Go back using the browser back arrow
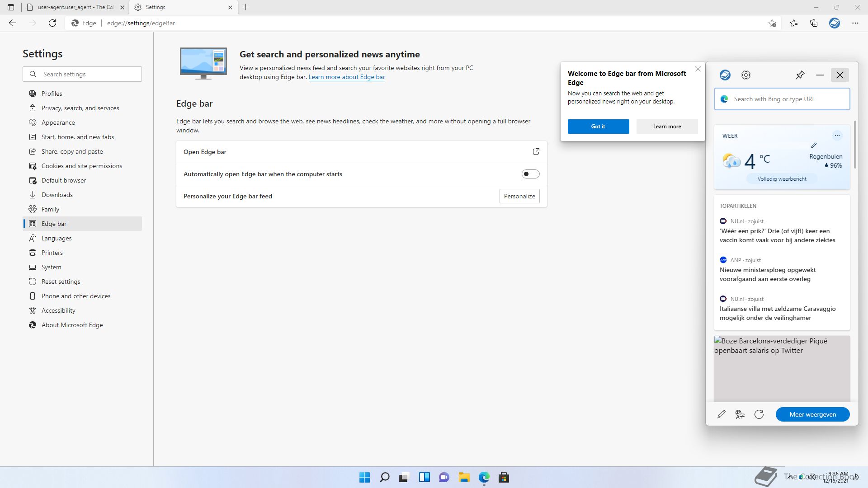Screen dimensions: 868x488 (x=13, y=23)
